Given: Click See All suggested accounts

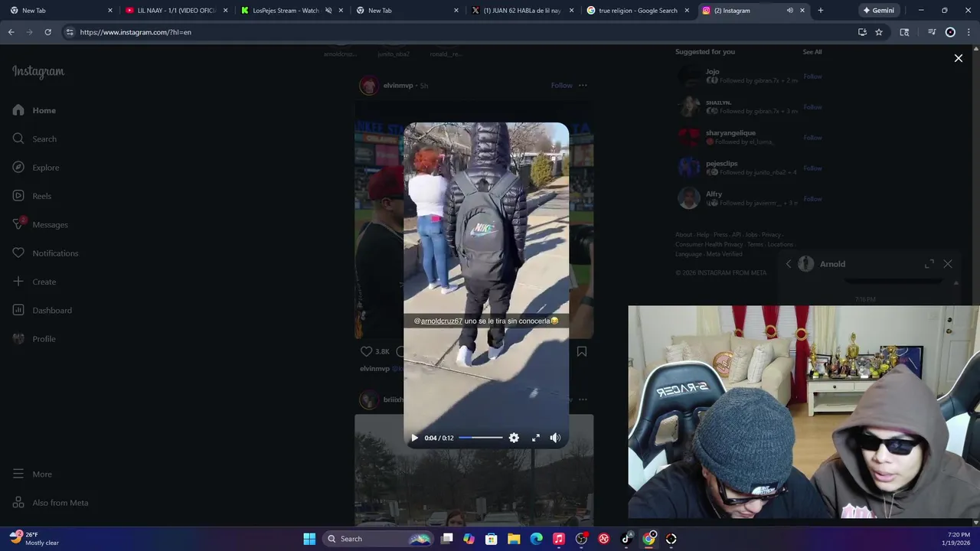Looking at the screenshot, I should coord(812,52).
